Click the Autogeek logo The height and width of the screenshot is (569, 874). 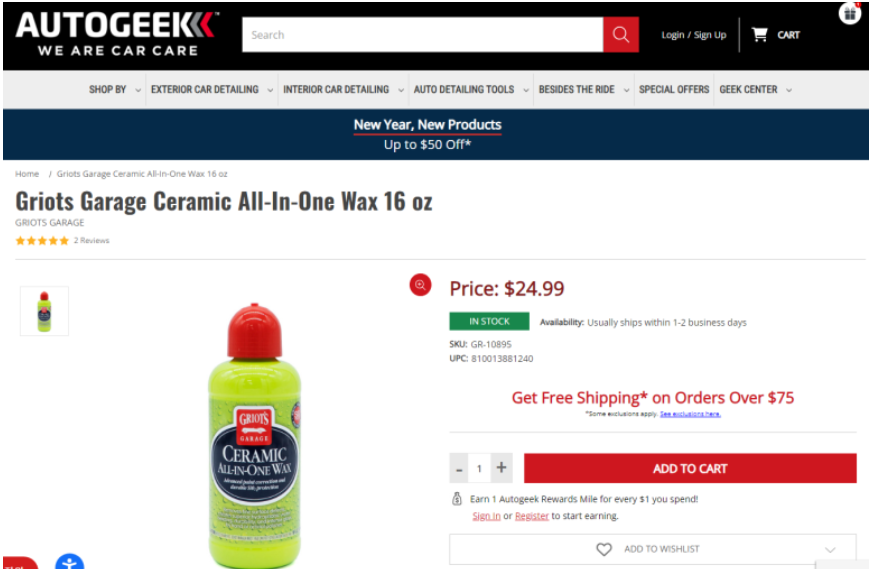pyautogui.click(x=118, y=34)
